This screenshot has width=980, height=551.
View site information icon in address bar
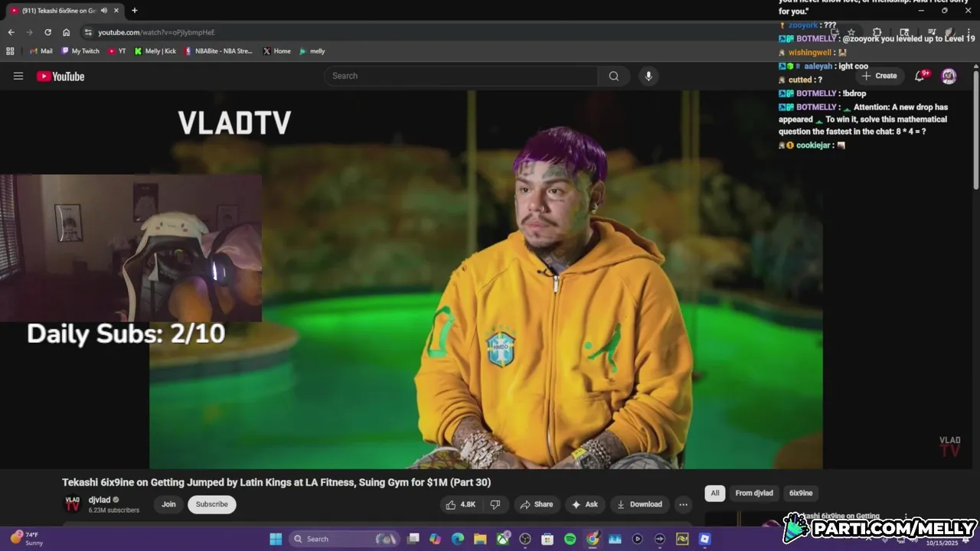coord(88,32)
